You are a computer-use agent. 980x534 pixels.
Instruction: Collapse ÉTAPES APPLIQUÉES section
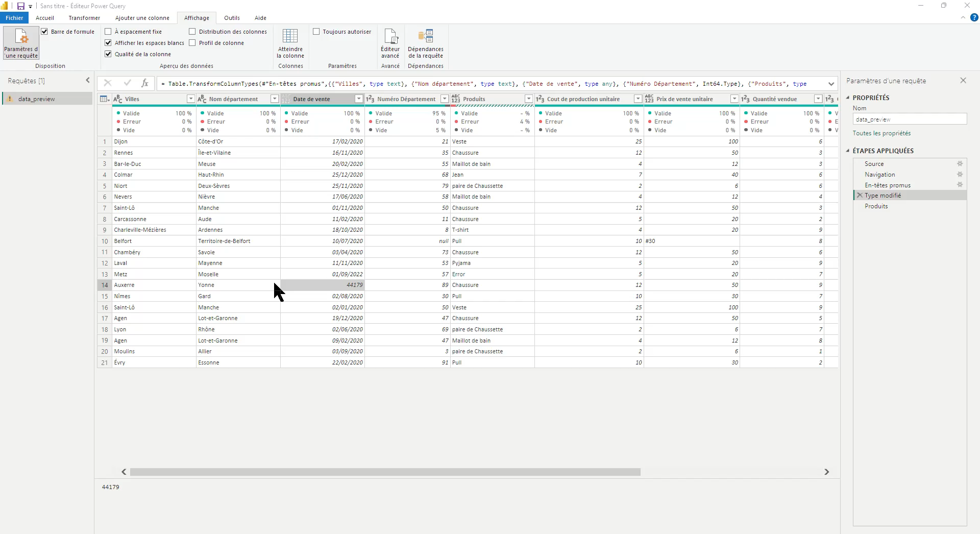tap(848, 151)
